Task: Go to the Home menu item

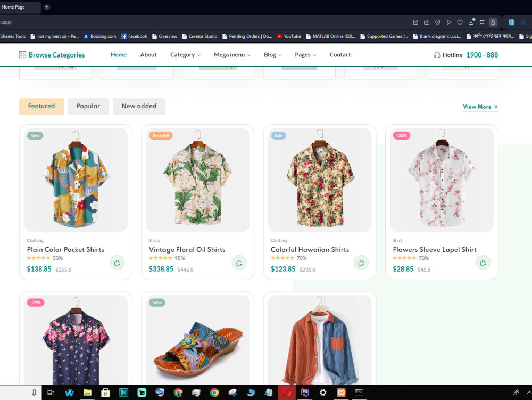Action: click(119, 55)
